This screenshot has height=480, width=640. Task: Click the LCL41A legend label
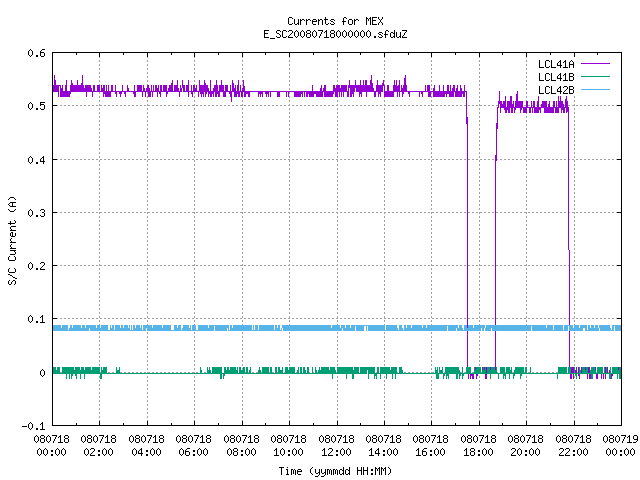coord(556,64)
